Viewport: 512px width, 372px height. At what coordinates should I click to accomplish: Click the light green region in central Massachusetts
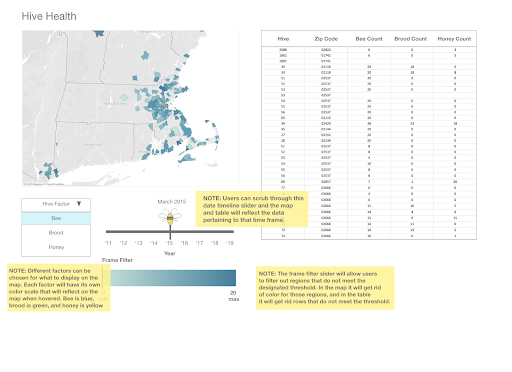124,97
